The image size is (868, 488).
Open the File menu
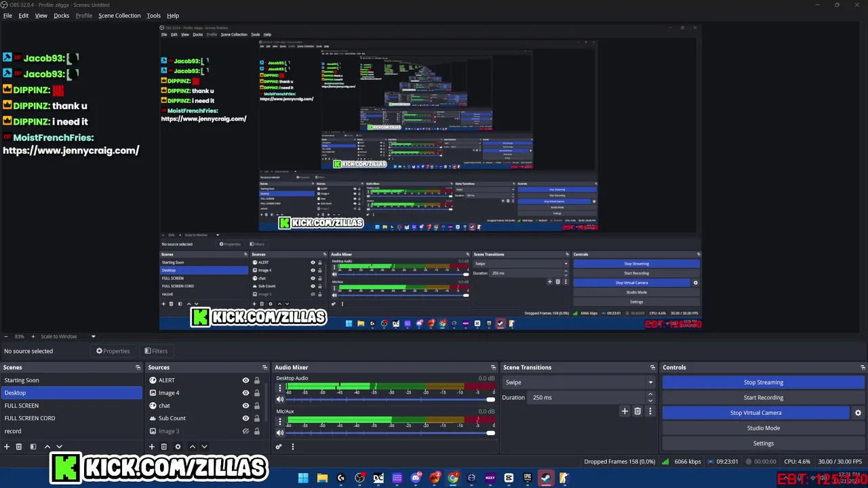click(7, 16)
